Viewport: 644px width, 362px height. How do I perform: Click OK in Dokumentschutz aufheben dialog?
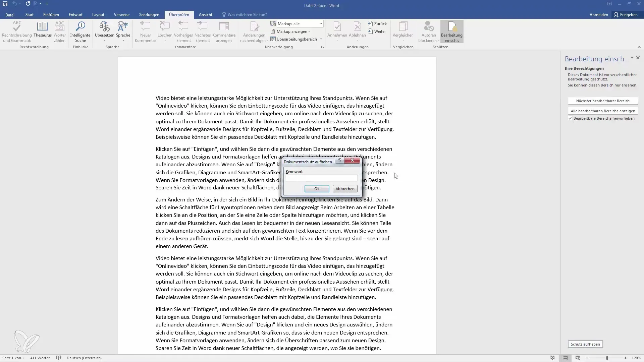click(x=317, y=189)
